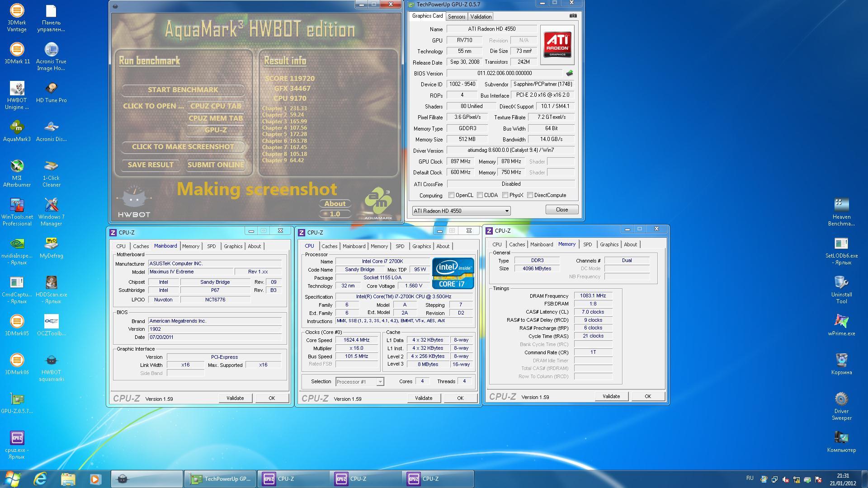
Task: Click BIOS save icon in GPU-Z
Action: click(x=569, y=73)
